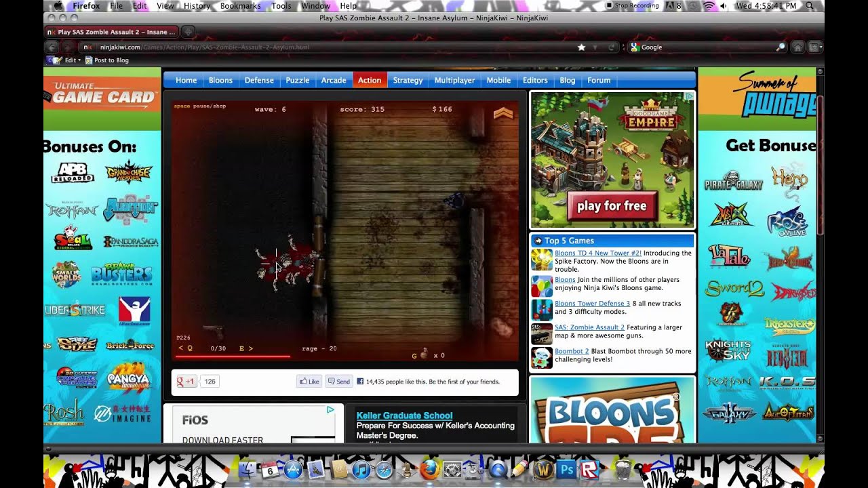Viewport: 868px width, 488px height.
Task: Launch the Chess app from dock
Action: click(x=406, y=469)
